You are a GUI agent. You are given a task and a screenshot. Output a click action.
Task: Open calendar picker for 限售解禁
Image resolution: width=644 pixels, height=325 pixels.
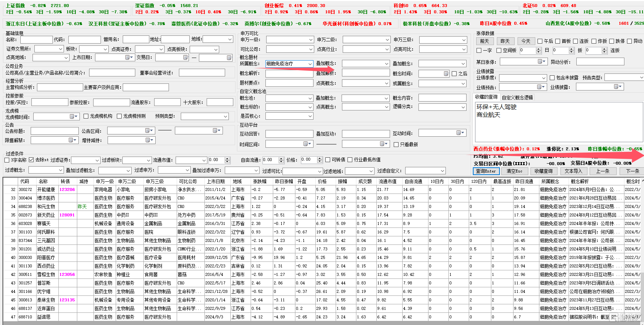pyautogui.click(x=72, y=140)
